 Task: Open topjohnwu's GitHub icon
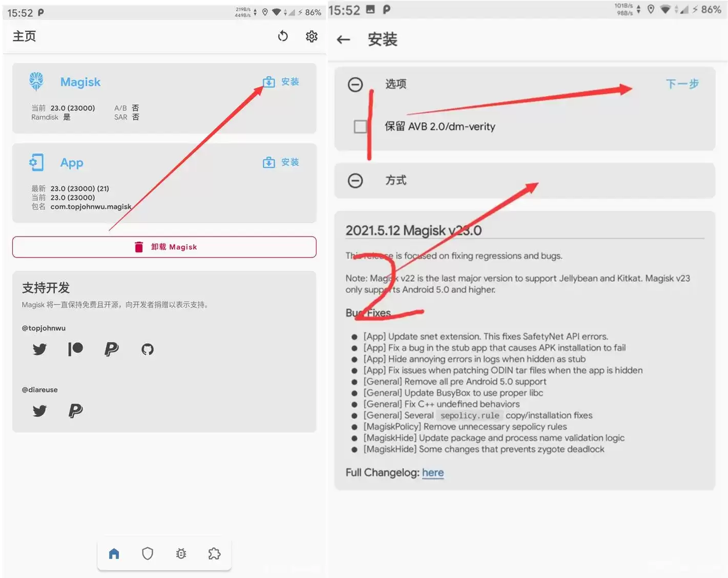(x=148, y=349)
